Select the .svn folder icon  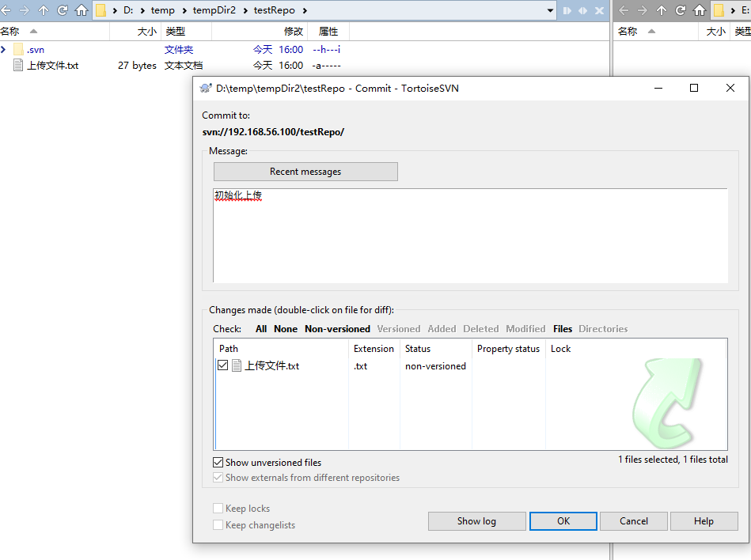coord(18,49)
